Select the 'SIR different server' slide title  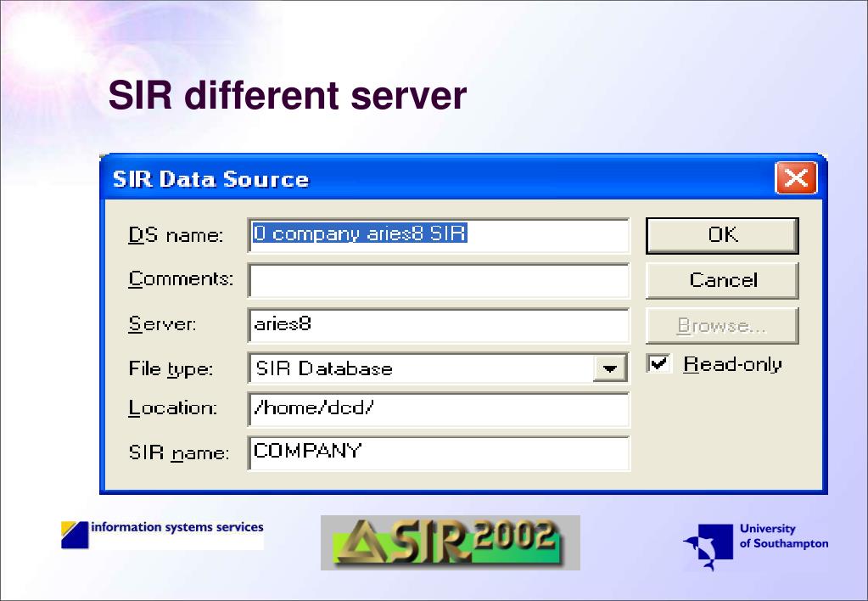(288, 95)
